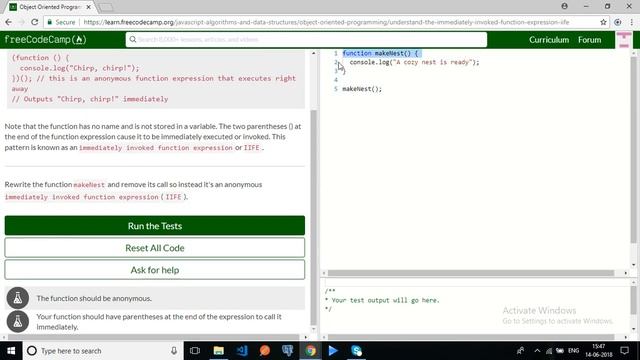Click the IIFE code term in the note paragraph
The width and height of the screenshot is (640, 360).
pos(251,148)
